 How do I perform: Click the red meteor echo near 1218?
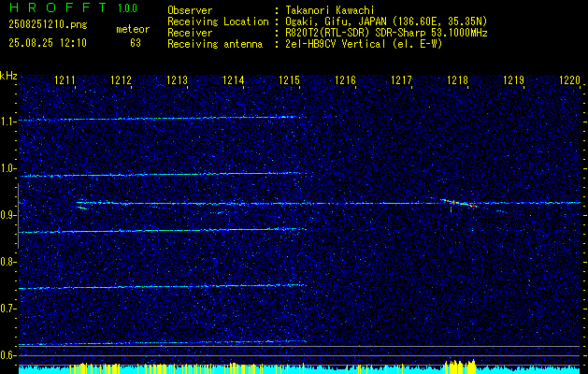(x=459, y=203)
